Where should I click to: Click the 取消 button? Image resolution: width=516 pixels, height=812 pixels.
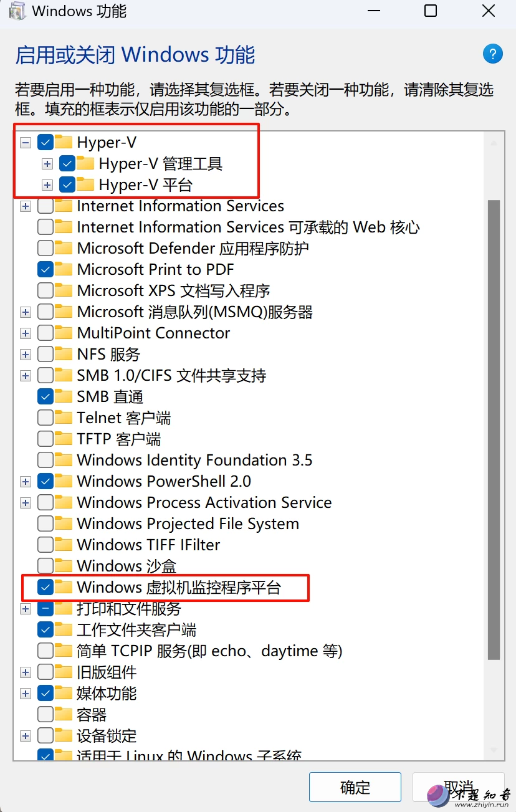pos(459,788)
